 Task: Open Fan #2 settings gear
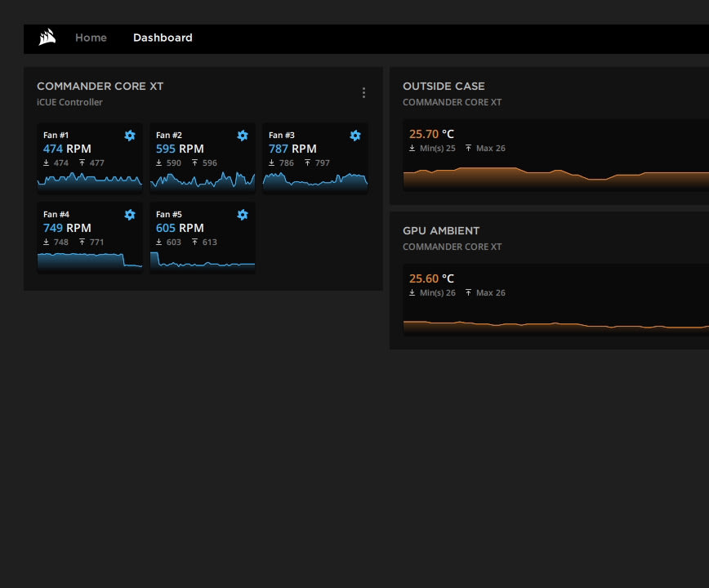pyautogui.click(x=243, y=136)
